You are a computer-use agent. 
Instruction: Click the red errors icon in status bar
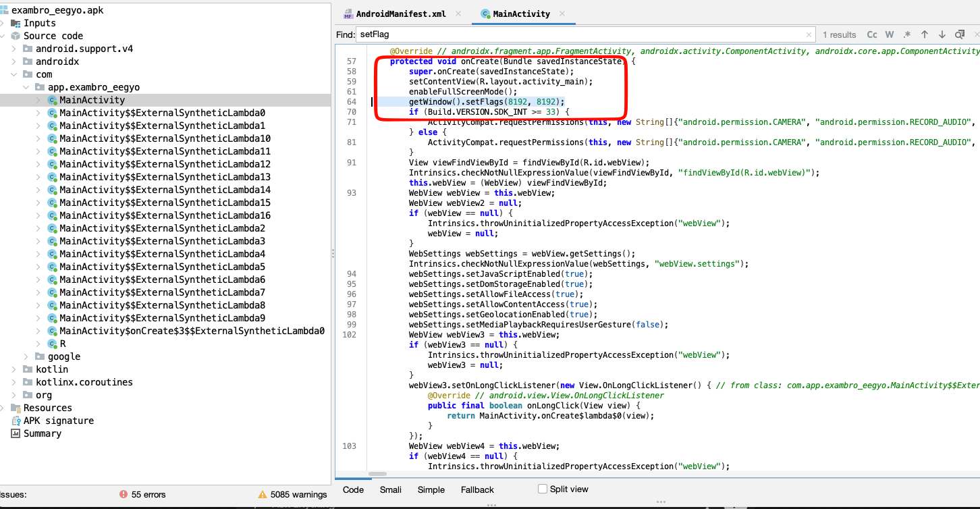pyautogui.click(x=124, y=494)
